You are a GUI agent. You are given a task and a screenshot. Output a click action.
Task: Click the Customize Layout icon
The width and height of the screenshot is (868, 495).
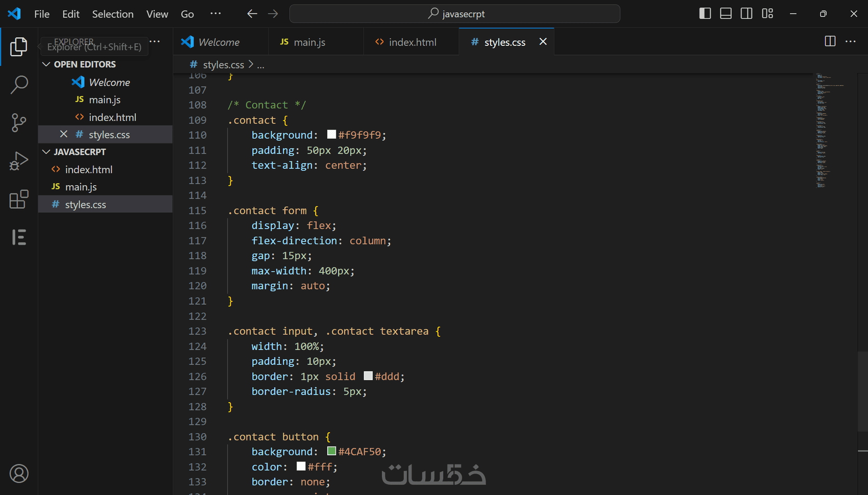coord(767,14)
